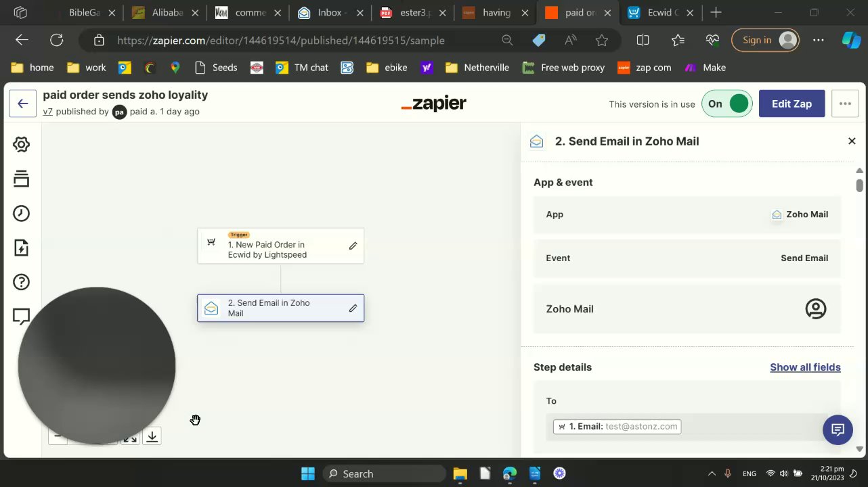
Task: Switch to the Inbox browser tab
Action: pos(329,13)
